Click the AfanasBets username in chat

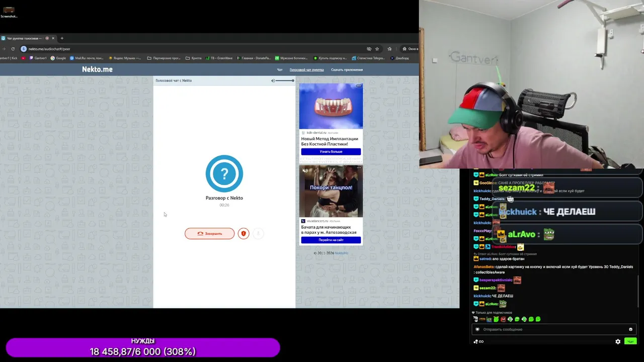[484, 267]
